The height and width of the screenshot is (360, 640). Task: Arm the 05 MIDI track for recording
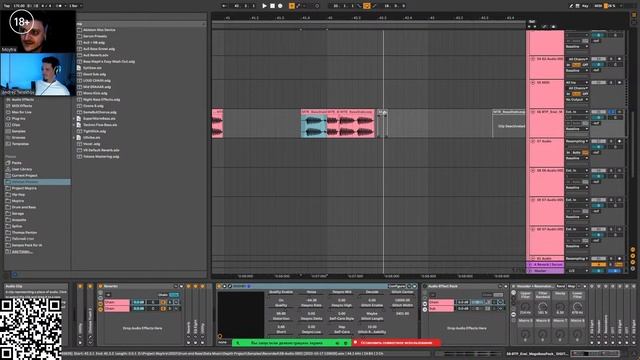click(x=619, y=82)
